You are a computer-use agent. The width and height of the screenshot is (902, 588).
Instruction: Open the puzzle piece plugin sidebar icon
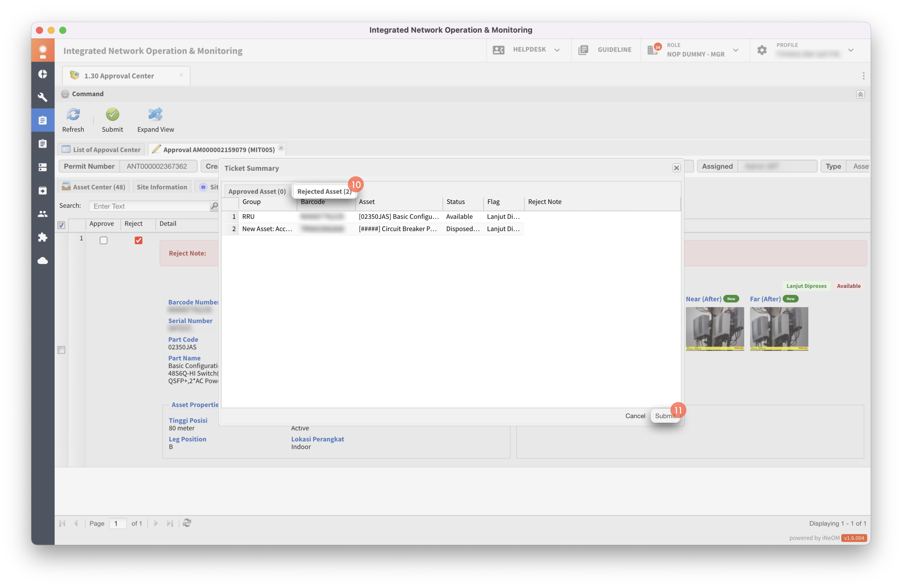[x=42, y=237]
